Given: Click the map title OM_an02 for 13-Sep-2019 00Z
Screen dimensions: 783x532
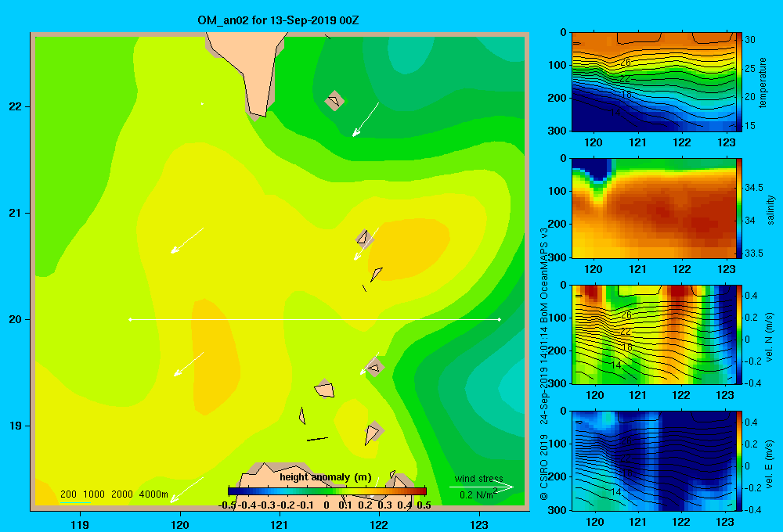Looking at the screenshot, I should tap(278, 20).
